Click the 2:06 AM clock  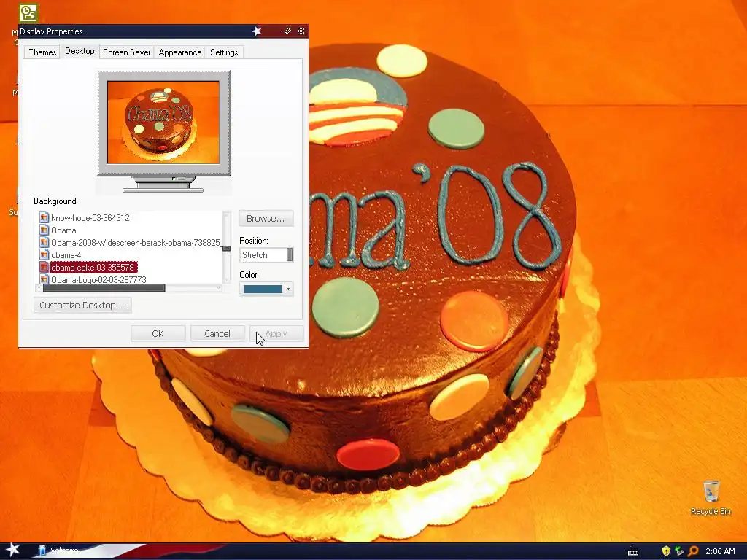(x=720, y=551)
